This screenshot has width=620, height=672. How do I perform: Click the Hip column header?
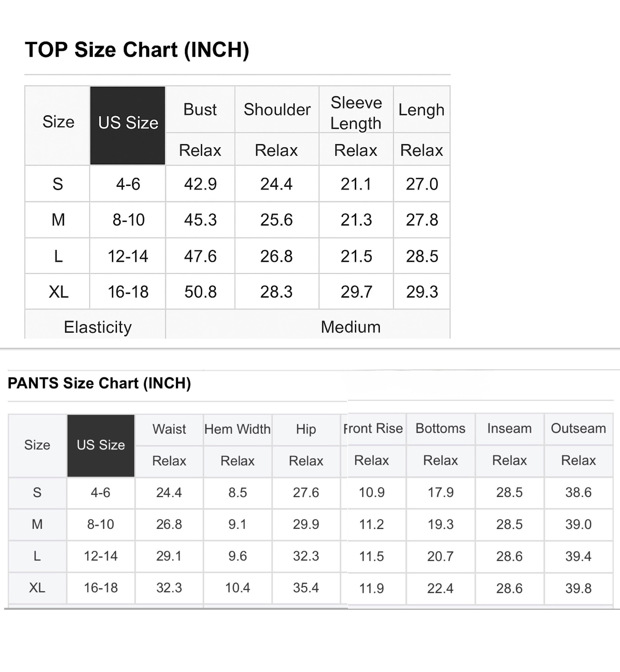(306, 429)
